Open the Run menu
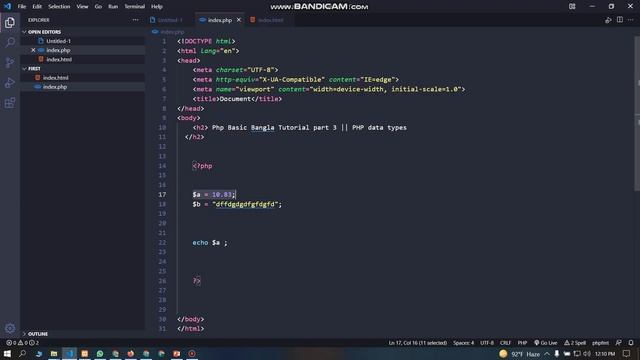640x360 pixels. click(x=113, y=7)
